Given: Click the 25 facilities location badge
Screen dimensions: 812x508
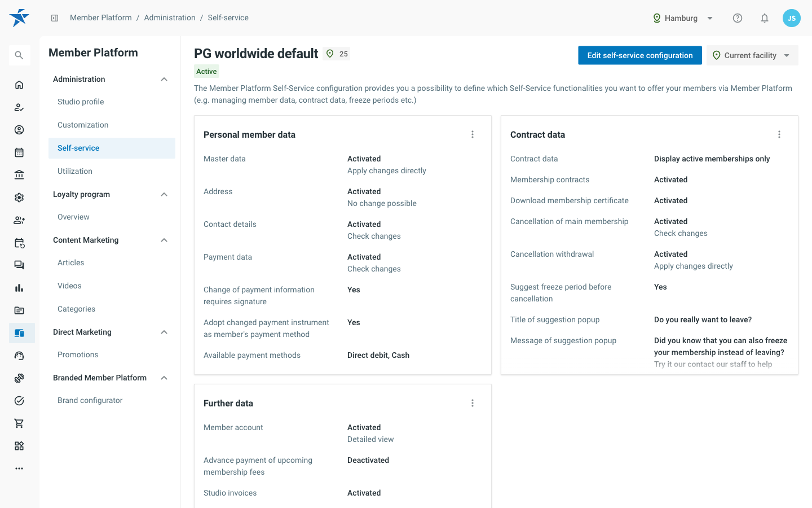Looking at the screenshot, I should [x=337, y=54].
